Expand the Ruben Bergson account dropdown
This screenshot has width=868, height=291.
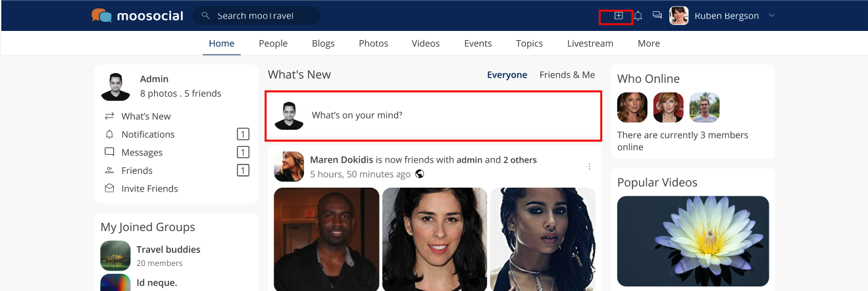tap(772, 16)
